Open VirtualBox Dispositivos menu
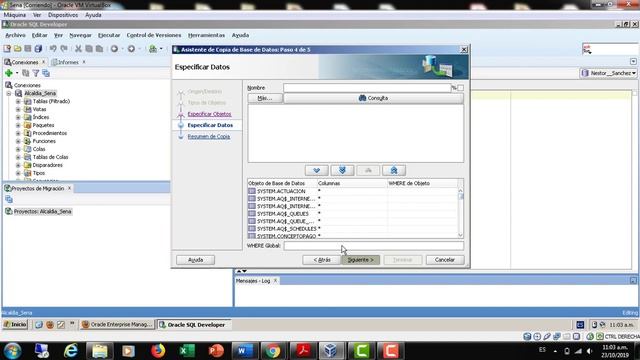This screenshot has height=360, width=640. click(x=63, y=15)
